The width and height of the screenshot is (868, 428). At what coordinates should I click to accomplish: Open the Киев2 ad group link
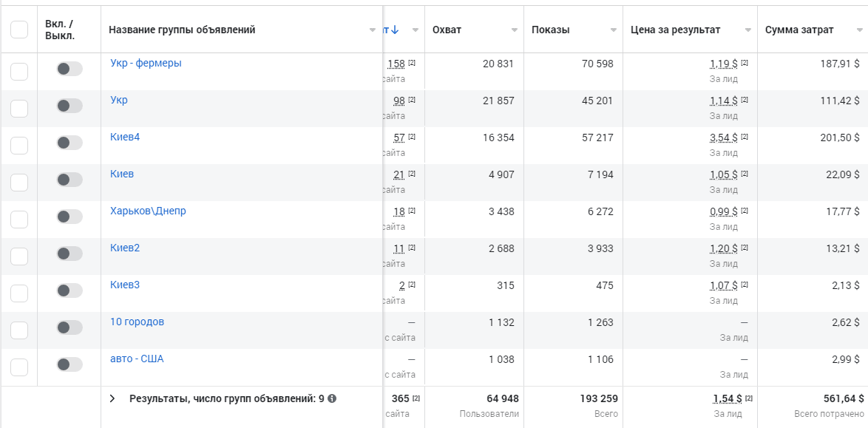tap(125, 248)
